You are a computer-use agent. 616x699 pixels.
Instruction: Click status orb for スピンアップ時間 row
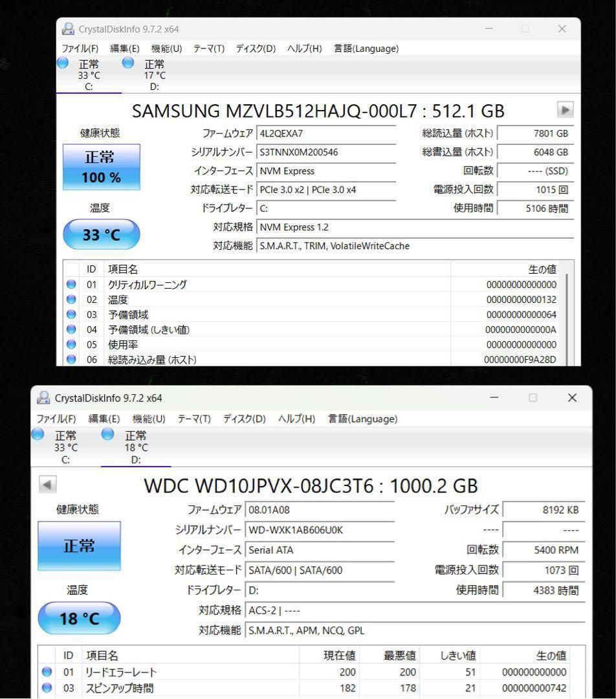point(47,687)
